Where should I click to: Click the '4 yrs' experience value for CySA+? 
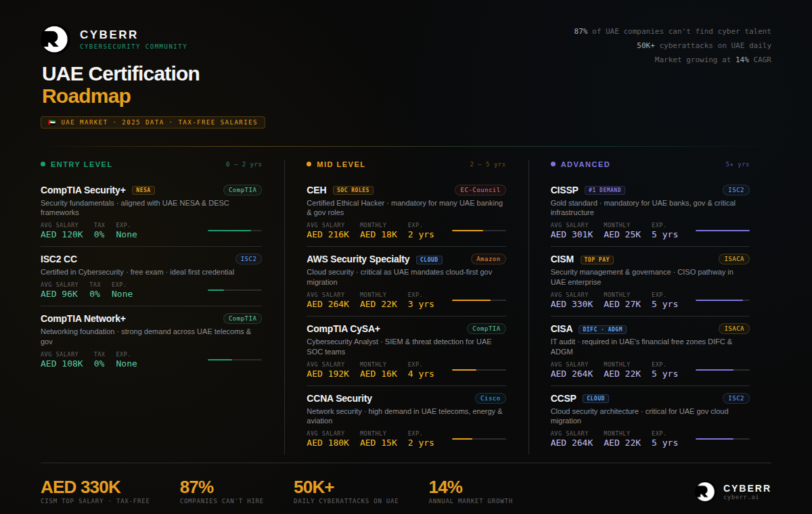tap(421, 374)
